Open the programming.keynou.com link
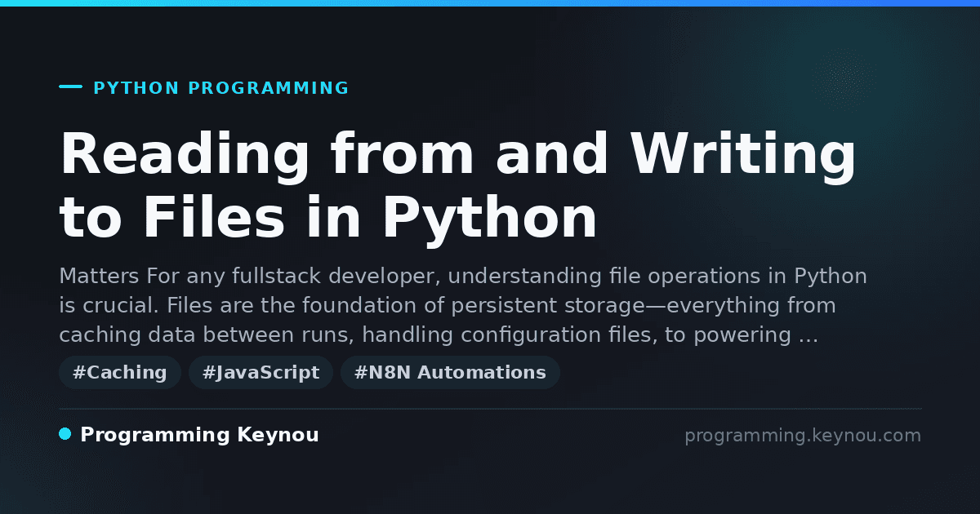 803,436
